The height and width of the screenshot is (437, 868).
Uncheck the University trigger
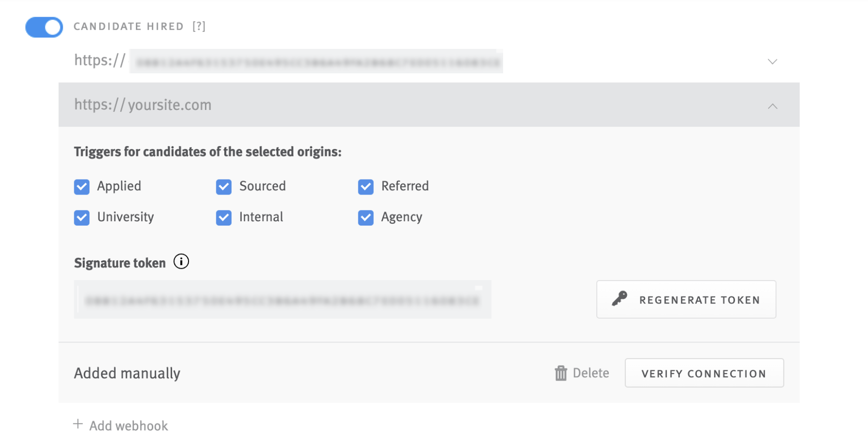[x=82, y=217]
